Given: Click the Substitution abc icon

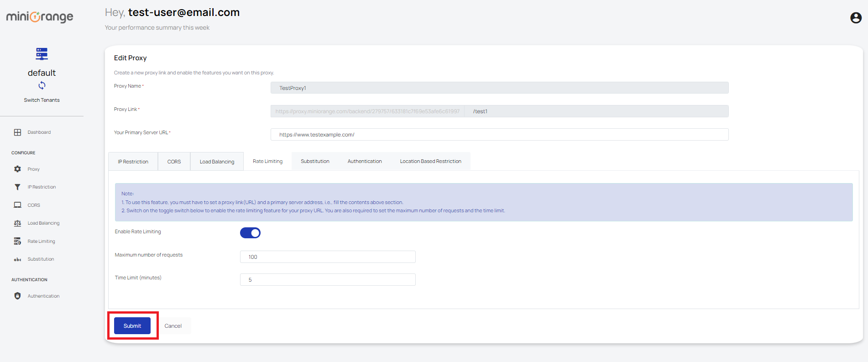Looking at the screenshot, I should [17, 259].
